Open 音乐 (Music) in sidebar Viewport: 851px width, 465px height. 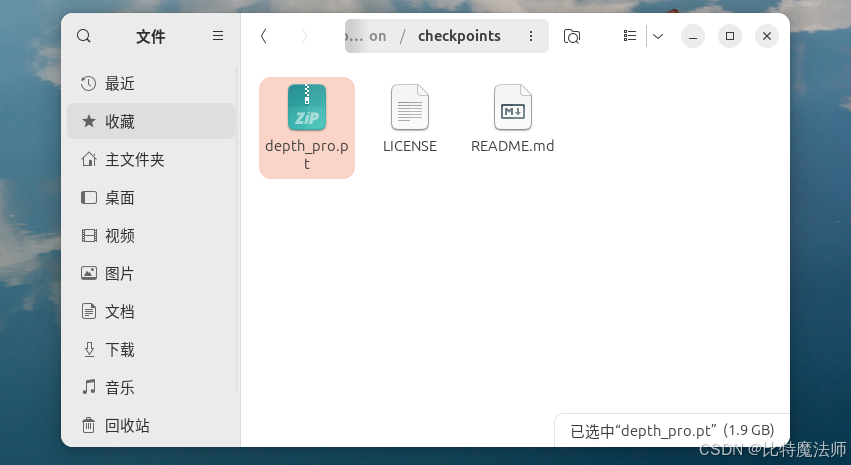click(x=151, y=387)
